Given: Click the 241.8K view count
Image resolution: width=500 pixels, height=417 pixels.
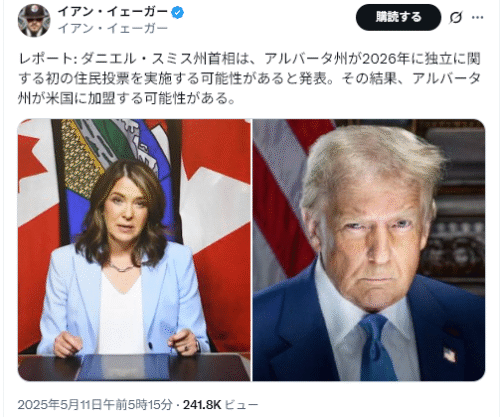Looking at the screenshot, I should click(x=202, y=405).
